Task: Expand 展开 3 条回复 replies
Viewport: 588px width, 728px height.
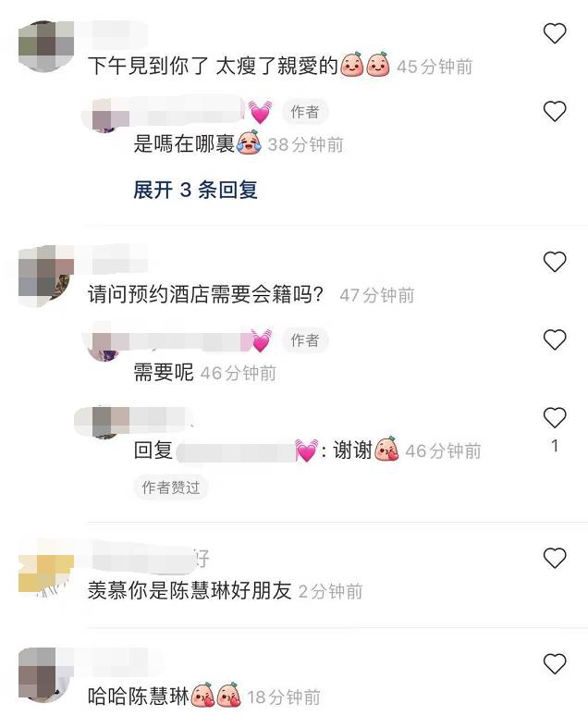Action: coord(195,190)
